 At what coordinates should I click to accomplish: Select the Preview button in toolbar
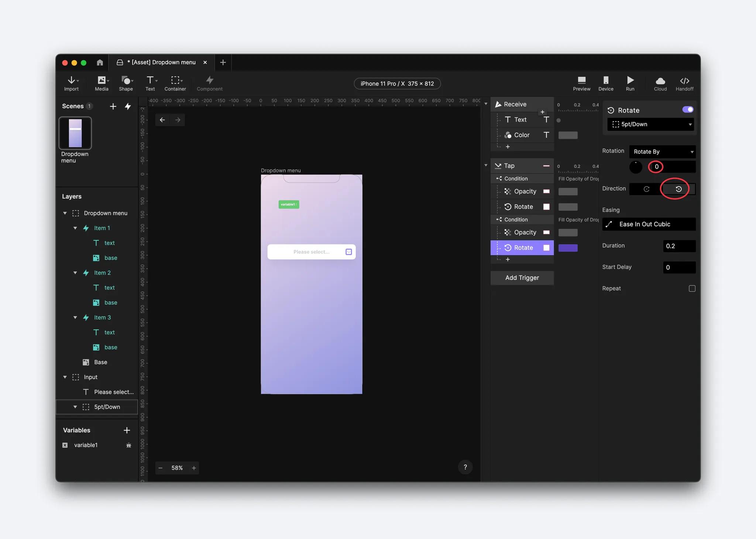coord(582,83)
